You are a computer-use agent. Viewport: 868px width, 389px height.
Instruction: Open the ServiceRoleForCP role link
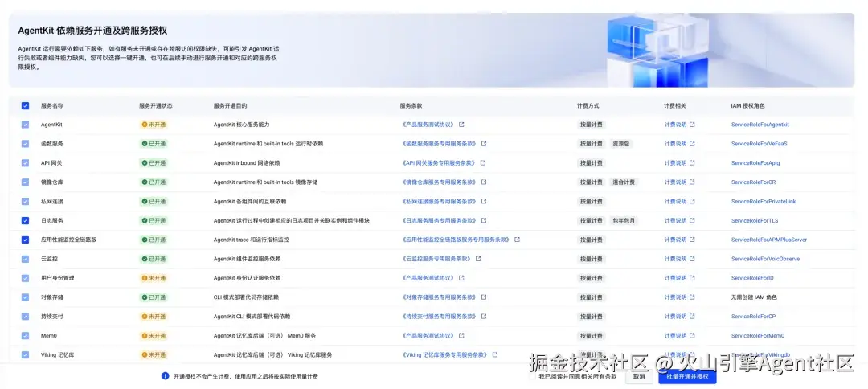(x=753, y=317)
